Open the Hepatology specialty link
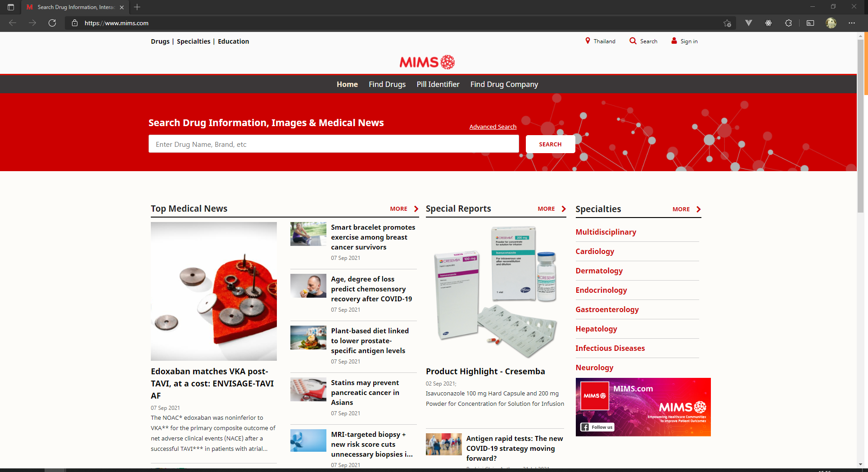868x472 pixels. (x=597, y=329)
